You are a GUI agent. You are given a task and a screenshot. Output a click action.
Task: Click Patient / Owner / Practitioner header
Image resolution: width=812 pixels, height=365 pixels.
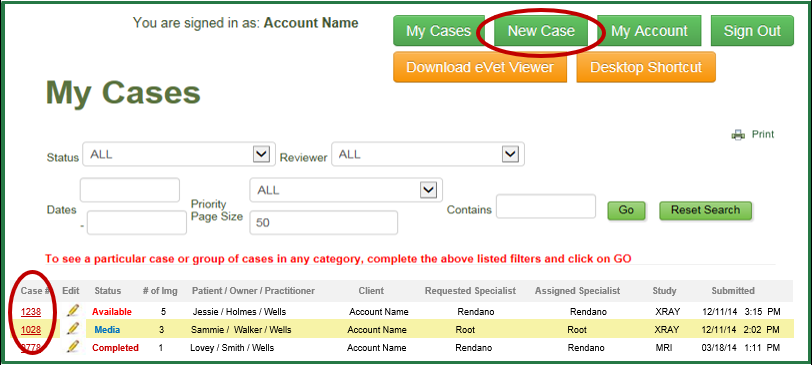click(x=253, y=291)
